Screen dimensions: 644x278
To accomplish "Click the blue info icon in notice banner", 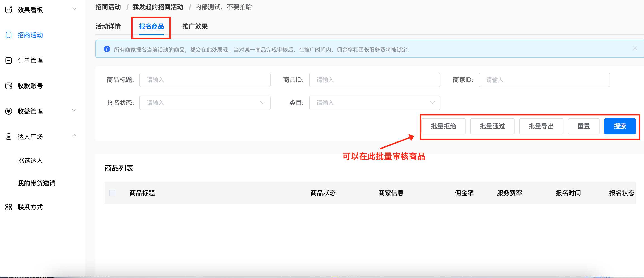I will coord(107,49).
